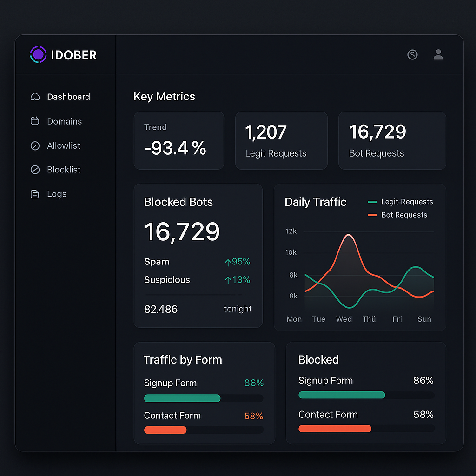This screenshot has width=476, height=476.
Task: Toggle the Legit-Requests chart legend
Action: (400, 202)
